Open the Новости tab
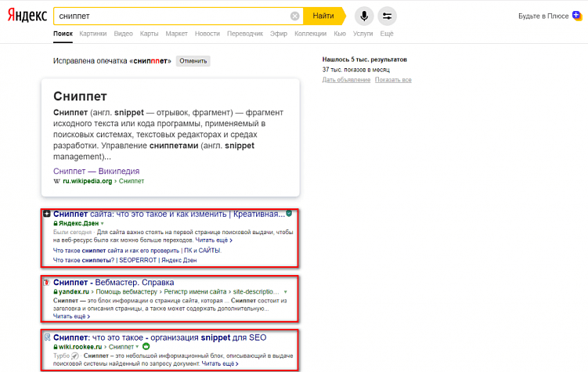Viewport: 588px width, 372px height. click(x=207, y=34)
